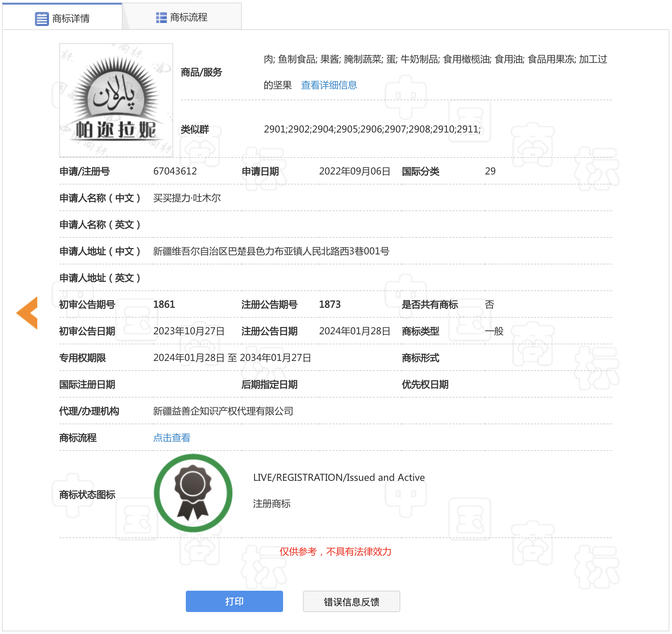This screenshot has width=672, height=634.
Task: Switch to the 商标流程 tab
Action: click(x=182, y=17)
